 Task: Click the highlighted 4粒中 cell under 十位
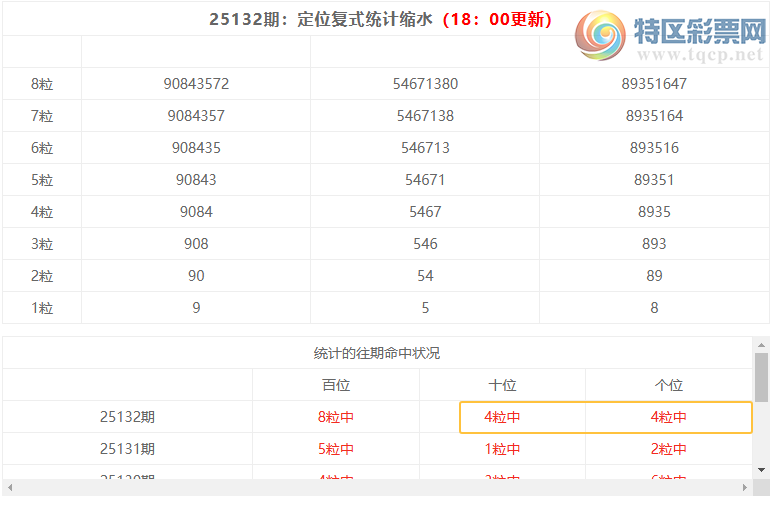tap(502, 417)
